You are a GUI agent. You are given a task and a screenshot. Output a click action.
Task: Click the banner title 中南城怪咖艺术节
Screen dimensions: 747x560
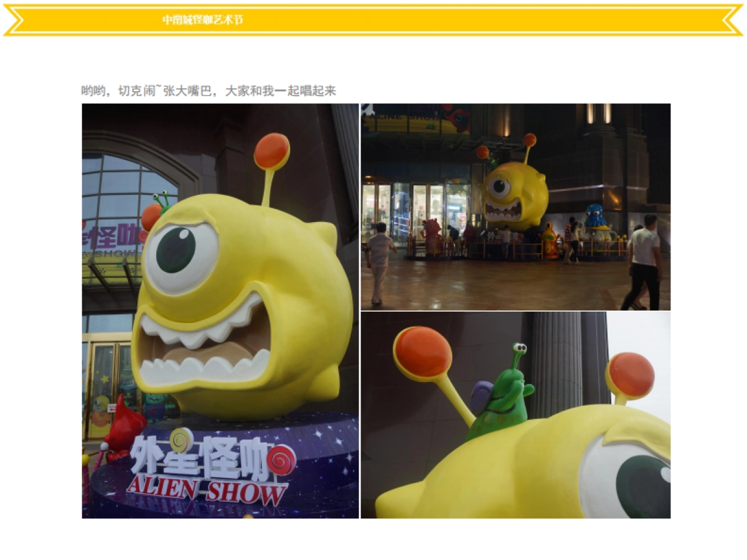[x=203, y=20]
